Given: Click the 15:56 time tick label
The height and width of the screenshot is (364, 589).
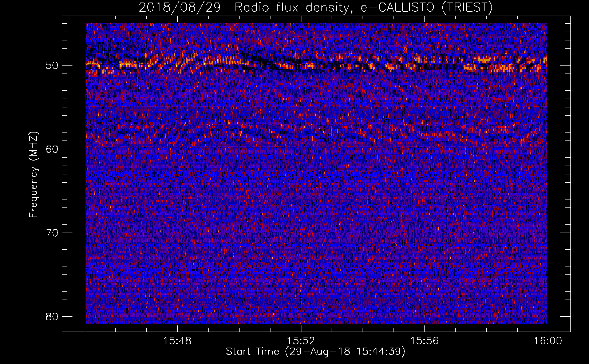Looking at the screenshot, I should point(424,341).
